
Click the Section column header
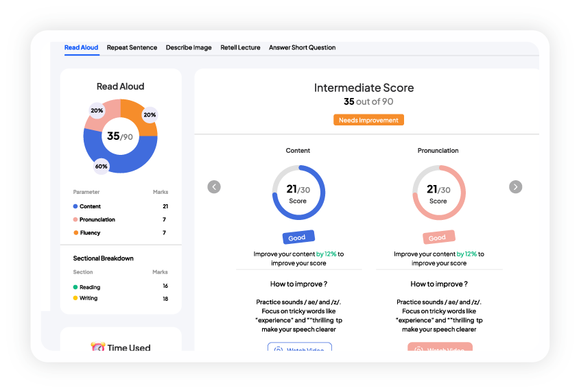tap(83, 272)
